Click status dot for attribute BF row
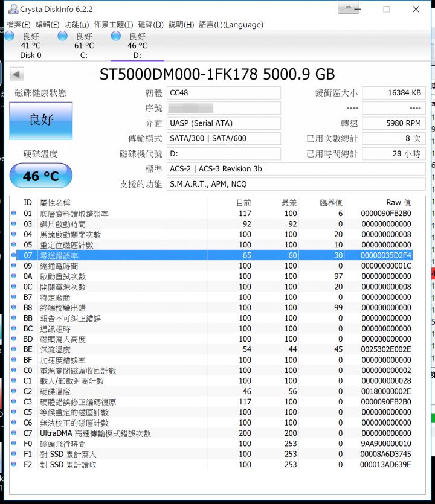The height and width of the screenshot is (504, 435). tap(13, 359)
